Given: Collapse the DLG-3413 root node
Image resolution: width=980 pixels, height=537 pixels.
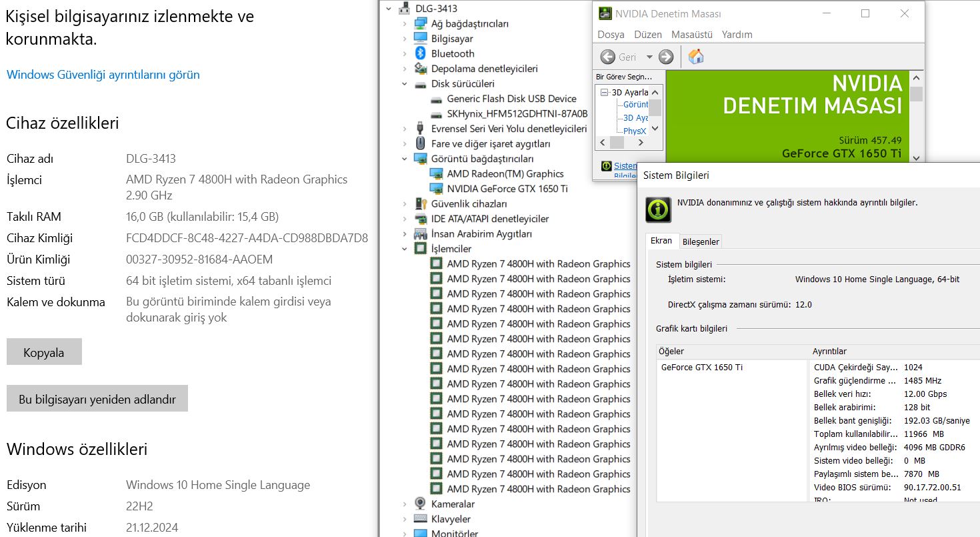Looking at the screenshot, I should [388, 9].
